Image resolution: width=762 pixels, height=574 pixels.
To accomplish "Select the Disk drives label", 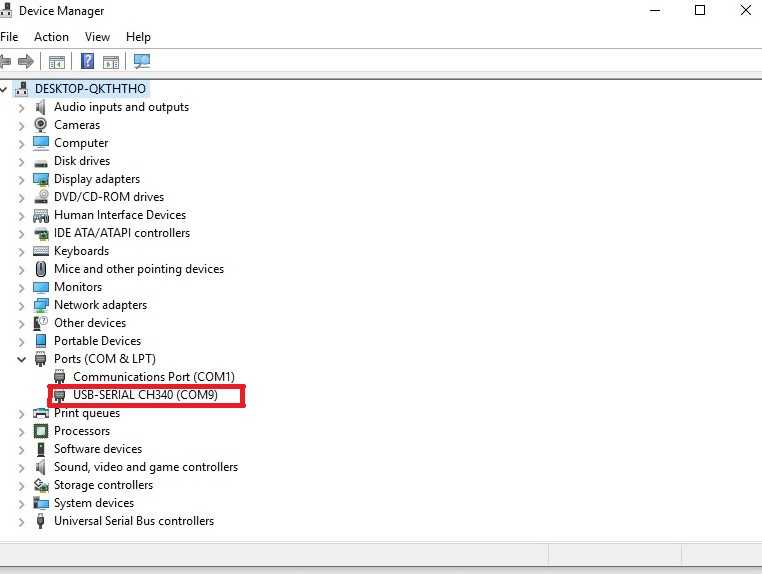I will click(x=82, y=161).
